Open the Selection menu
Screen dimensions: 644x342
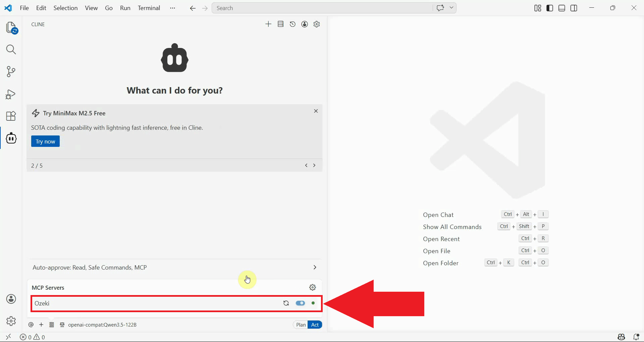[65, 8]
